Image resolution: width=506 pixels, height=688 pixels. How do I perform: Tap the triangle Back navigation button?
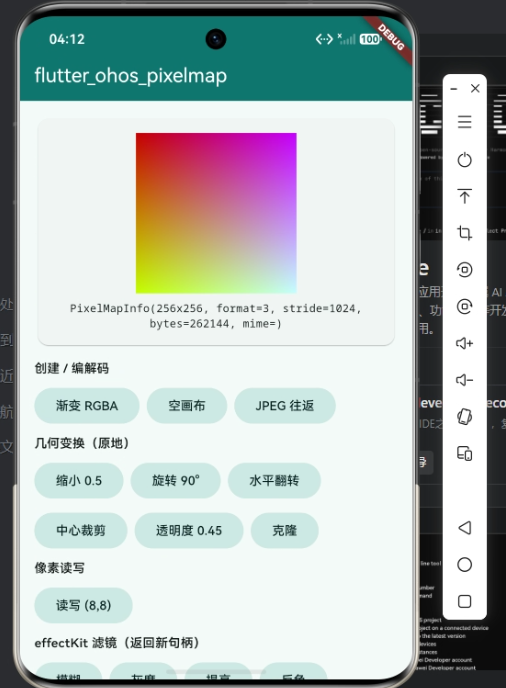464,527
